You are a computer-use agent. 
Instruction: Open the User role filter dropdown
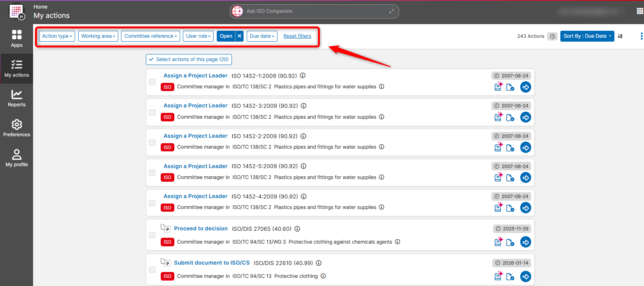[x=198, y=36]
